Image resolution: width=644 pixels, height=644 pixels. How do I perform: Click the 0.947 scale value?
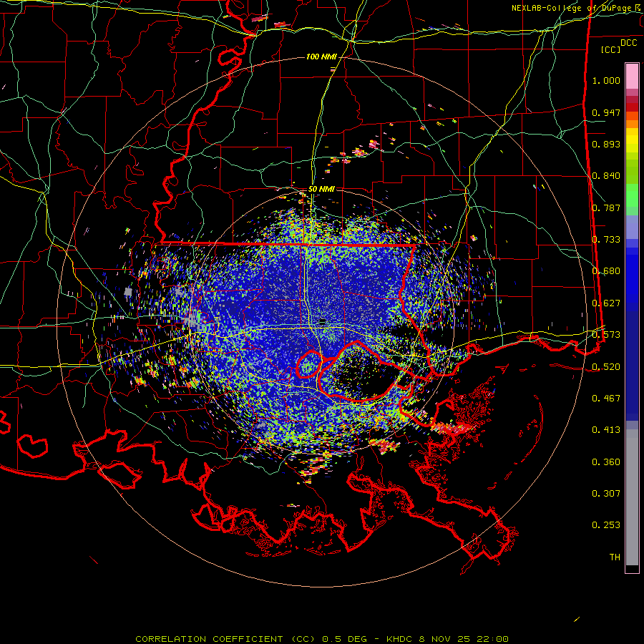[x=606, y=112]
